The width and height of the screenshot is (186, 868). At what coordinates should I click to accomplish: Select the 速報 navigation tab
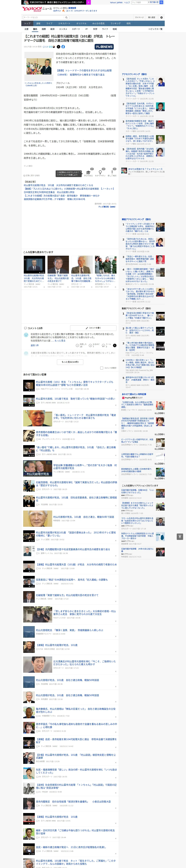pyautogui.click(x=38, y=24)
